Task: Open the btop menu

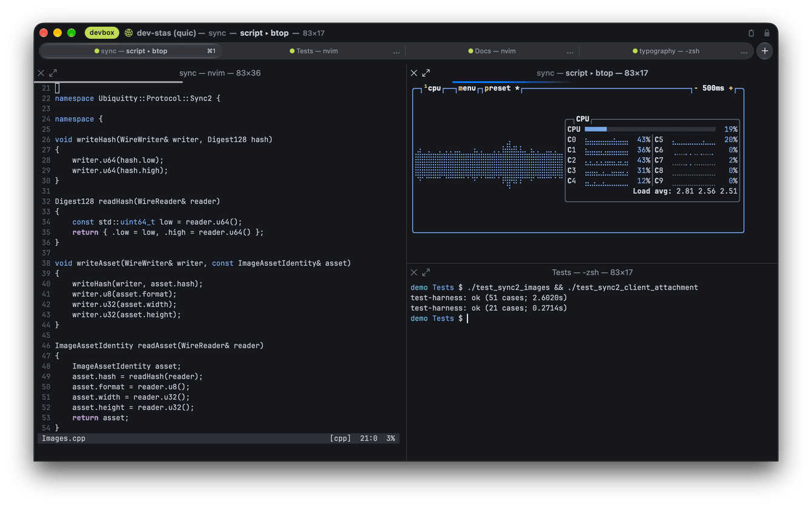Action: (x=467, y=88)
